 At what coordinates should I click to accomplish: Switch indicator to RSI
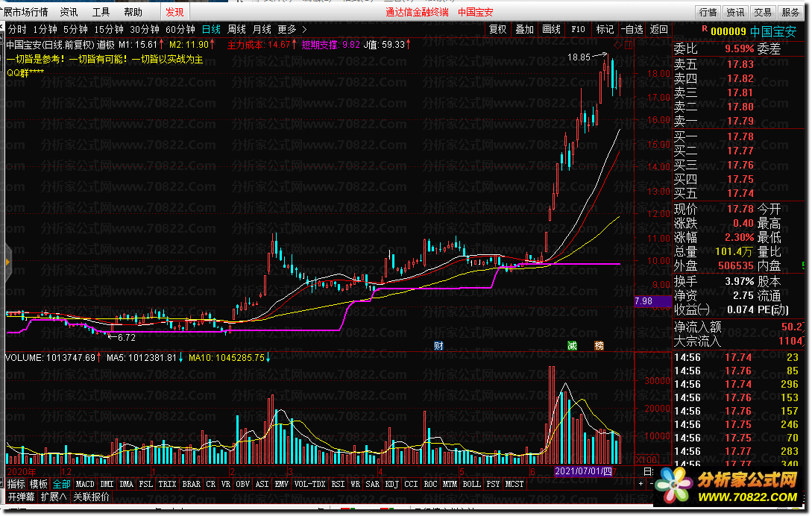[339, 484]
